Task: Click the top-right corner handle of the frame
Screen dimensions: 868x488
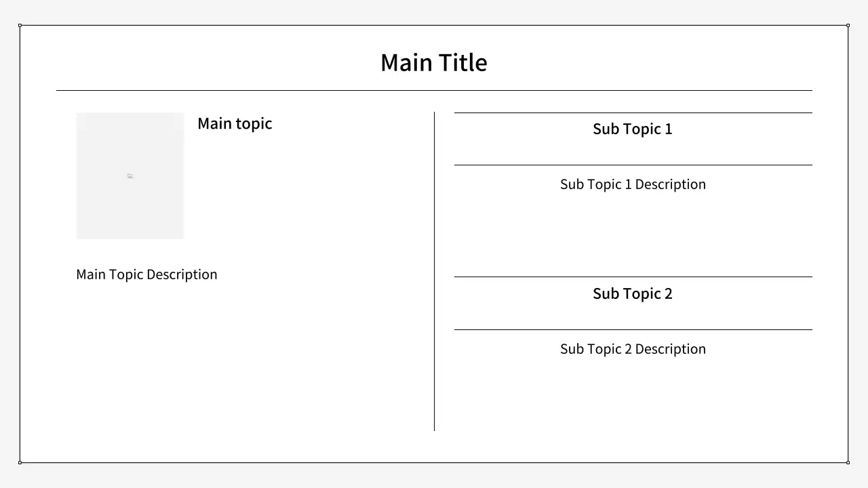Action: 848,26
